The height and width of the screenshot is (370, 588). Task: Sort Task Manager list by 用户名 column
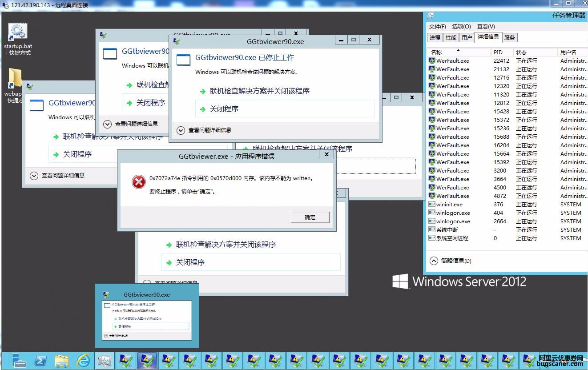click(572, 52)
